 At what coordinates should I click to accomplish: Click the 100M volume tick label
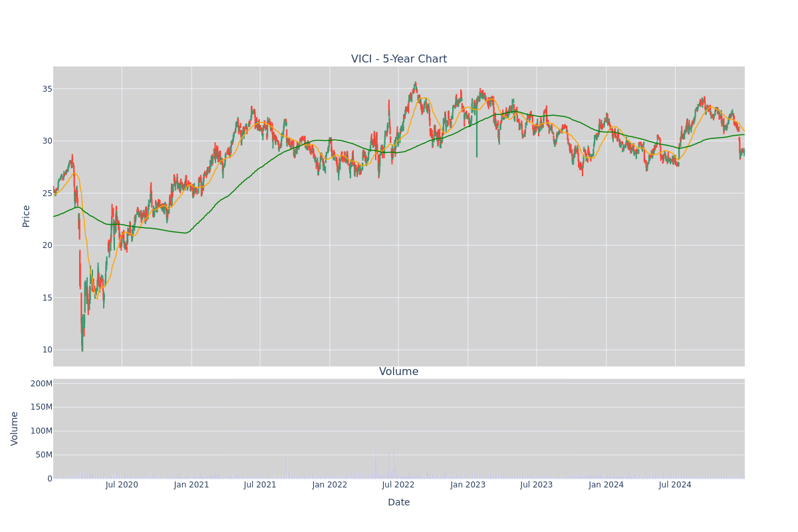(41, 431)
